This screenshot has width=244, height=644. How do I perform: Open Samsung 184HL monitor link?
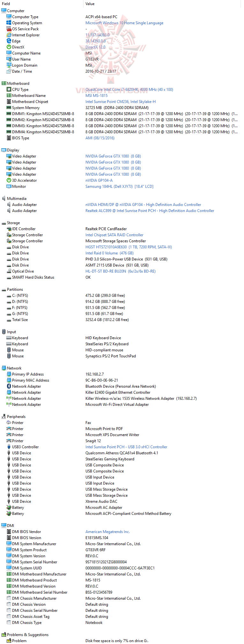click(x=119, y=187)
